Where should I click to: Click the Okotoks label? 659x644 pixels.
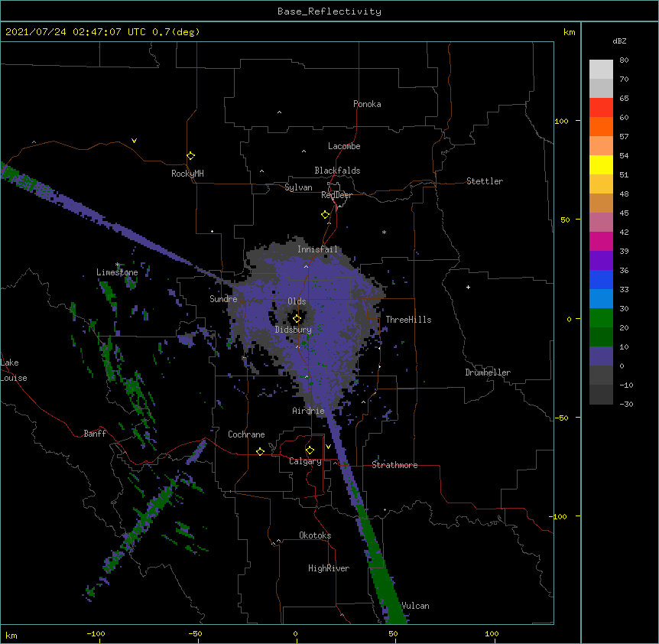pyautogui.click(x=315, y=535)
